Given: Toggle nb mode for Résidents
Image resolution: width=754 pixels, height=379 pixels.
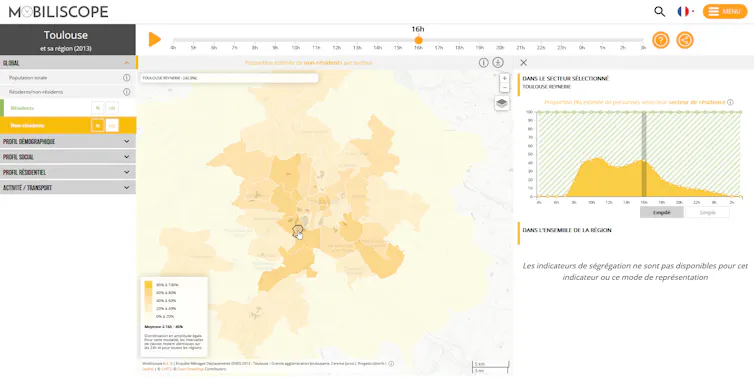Looking at the screenshot, I should pos(112,108).
